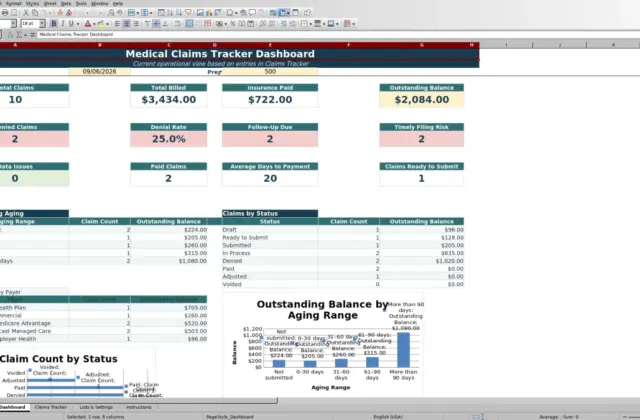Viewport: 640px width, 420px height.
Task: Click the Print icon in the toolbar
Action: pos(5,13)
